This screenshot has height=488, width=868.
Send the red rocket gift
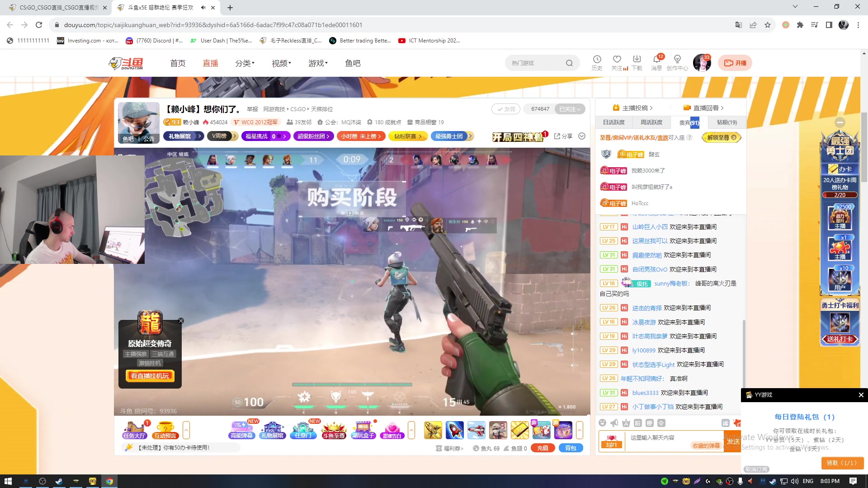(454, 430)
